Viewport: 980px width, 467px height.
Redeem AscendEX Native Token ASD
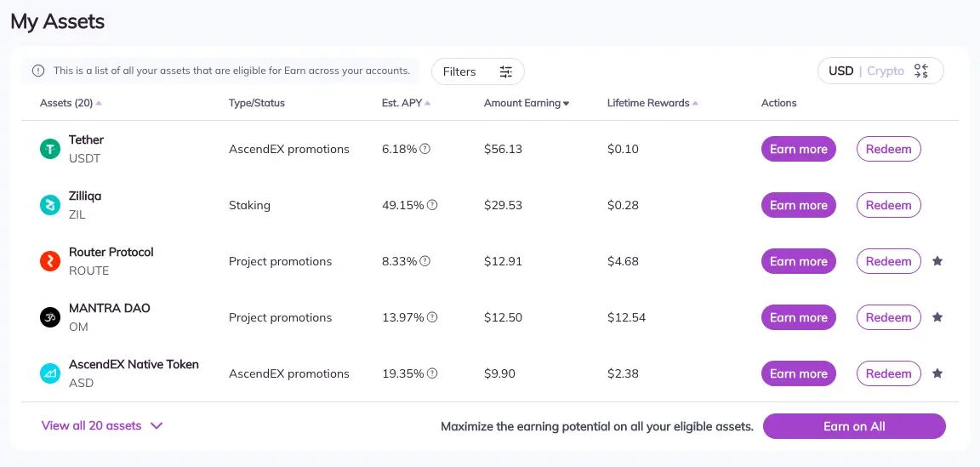tap(889, 373)
